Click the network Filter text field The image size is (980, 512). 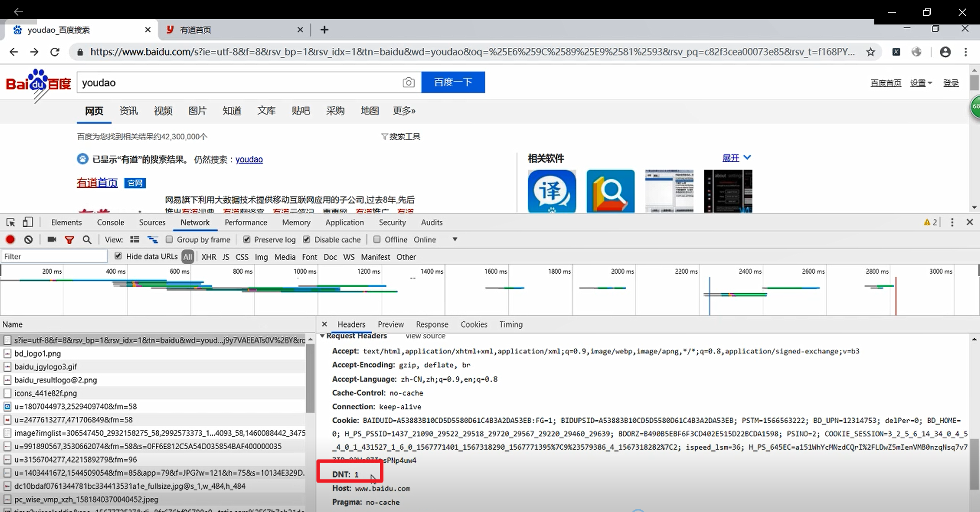click(54, 256)
